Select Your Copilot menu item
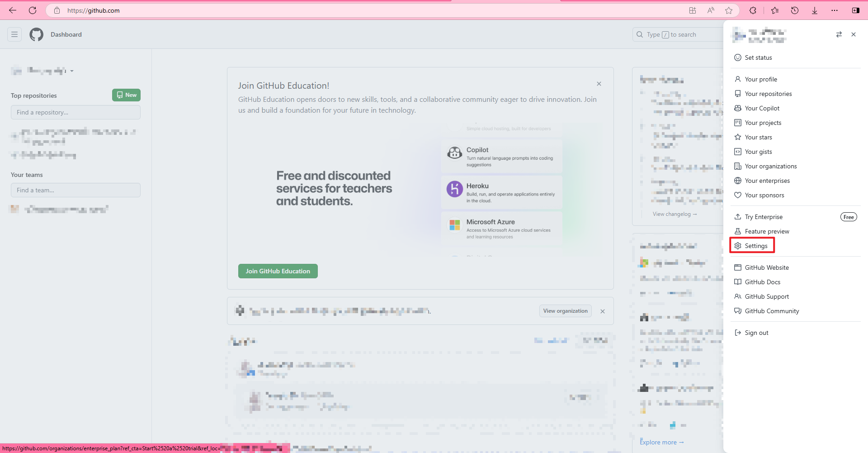 tap(796, 108)
